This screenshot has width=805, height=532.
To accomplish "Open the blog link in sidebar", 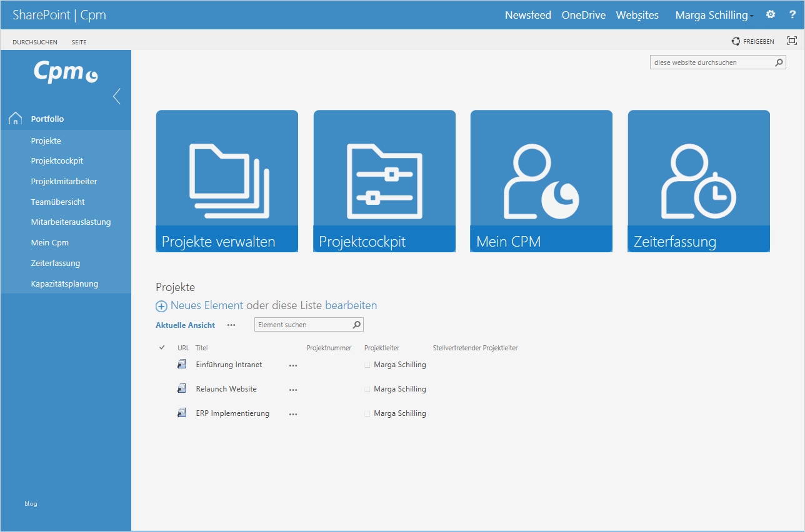I will [31, 503].
